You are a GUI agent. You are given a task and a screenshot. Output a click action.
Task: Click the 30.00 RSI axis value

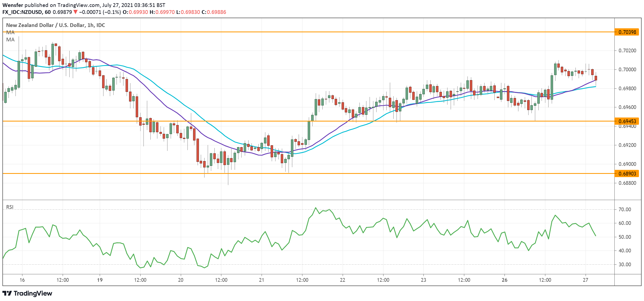click(x=625, y=264)
